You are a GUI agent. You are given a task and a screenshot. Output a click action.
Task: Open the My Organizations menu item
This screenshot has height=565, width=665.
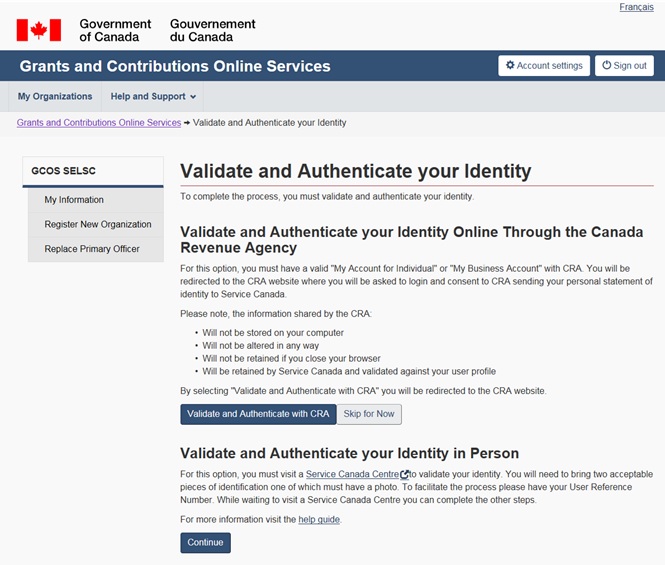coord(55,97)
